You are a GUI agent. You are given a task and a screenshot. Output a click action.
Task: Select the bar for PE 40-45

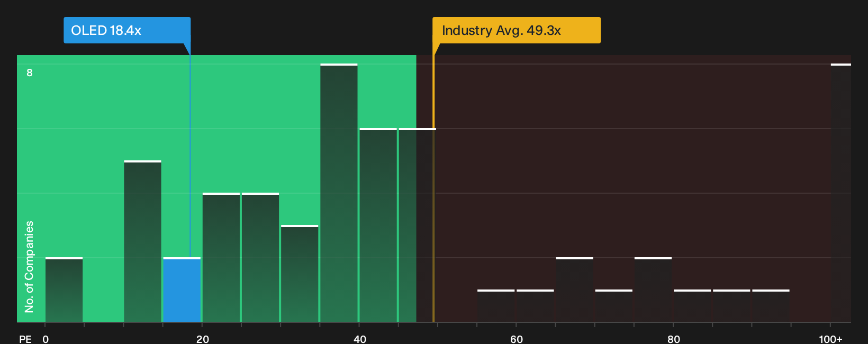(378, 225)
